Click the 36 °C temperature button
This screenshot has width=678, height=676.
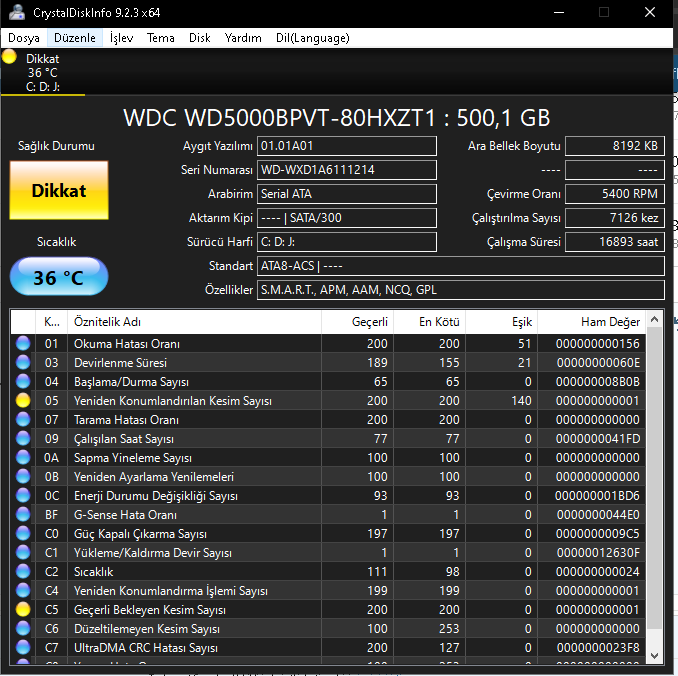[x=59, y=277]
